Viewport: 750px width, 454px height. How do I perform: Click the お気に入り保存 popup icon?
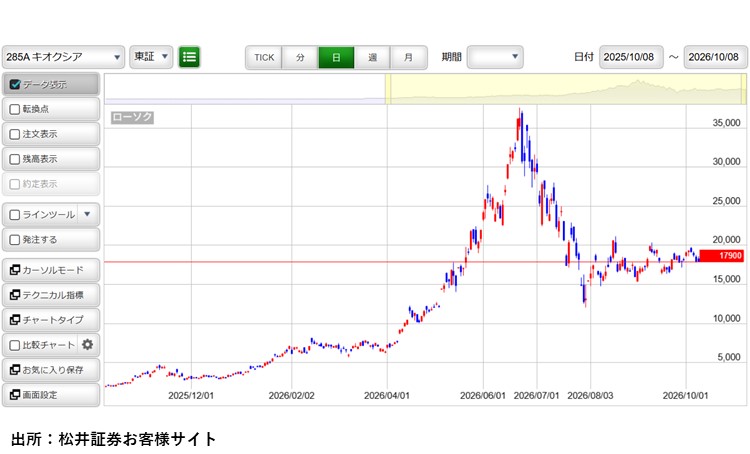[x=15, y=369]
